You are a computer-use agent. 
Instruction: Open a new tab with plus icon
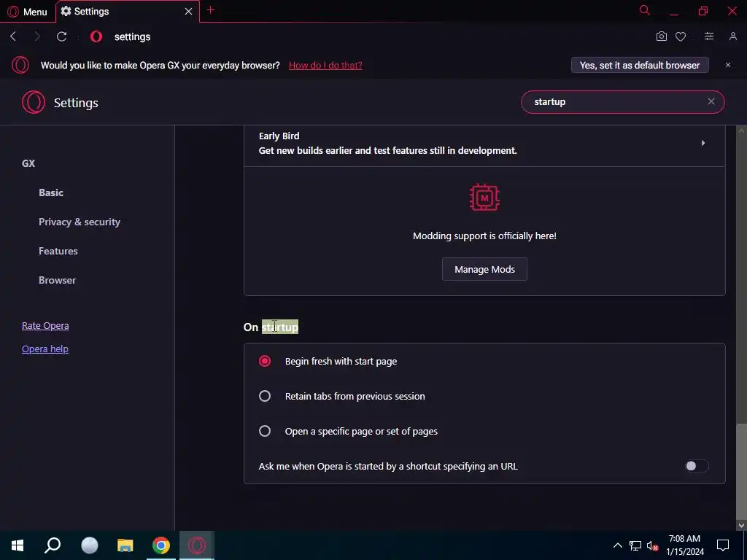pos(211,10)
